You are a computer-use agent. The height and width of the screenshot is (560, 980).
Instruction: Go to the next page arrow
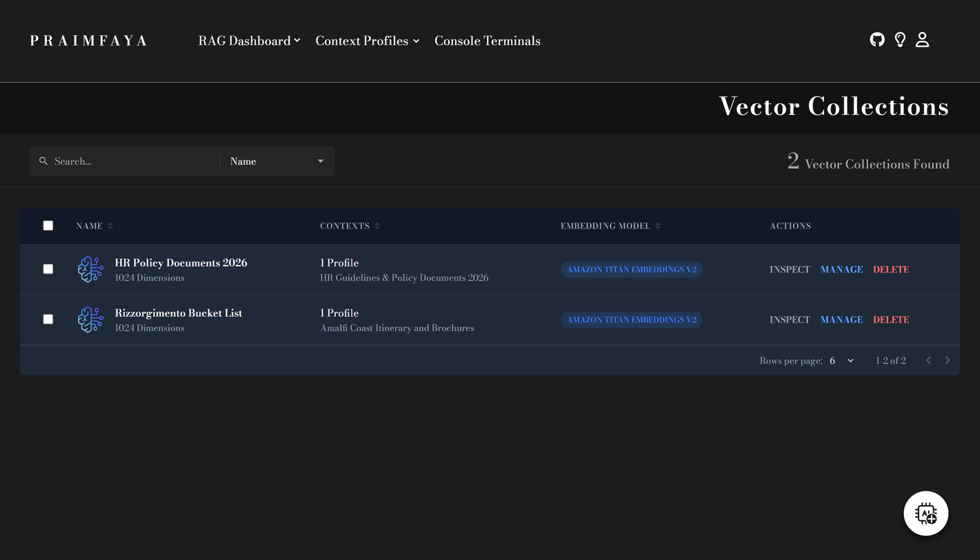(x=948, y=360)
